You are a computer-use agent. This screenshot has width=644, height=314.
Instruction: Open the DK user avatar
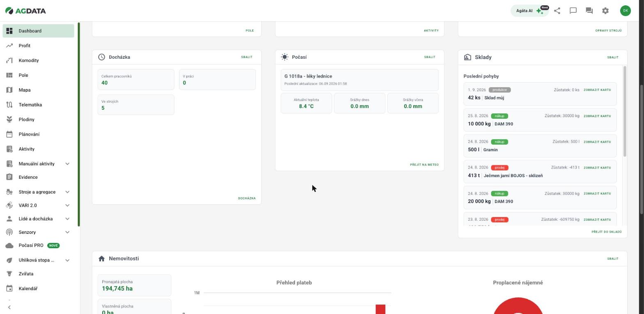(x=625, y=11)
